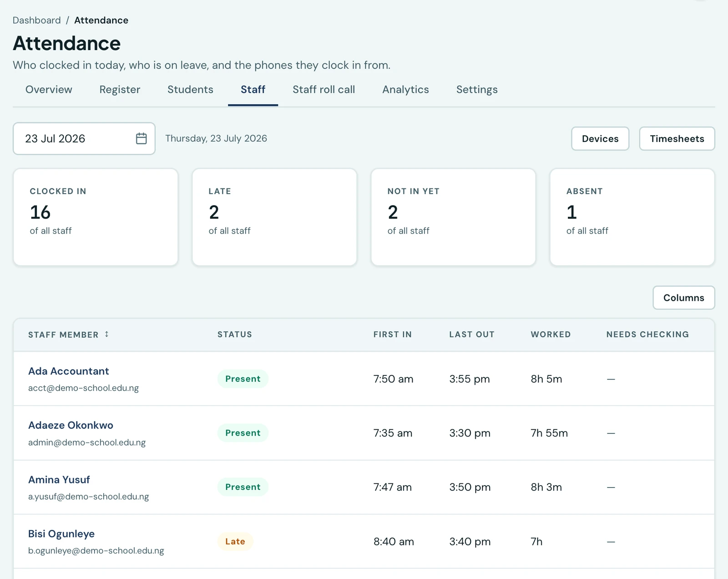Open the Columns chooser
The width and height of the screenshot is (728, 579).
point(684,298)
